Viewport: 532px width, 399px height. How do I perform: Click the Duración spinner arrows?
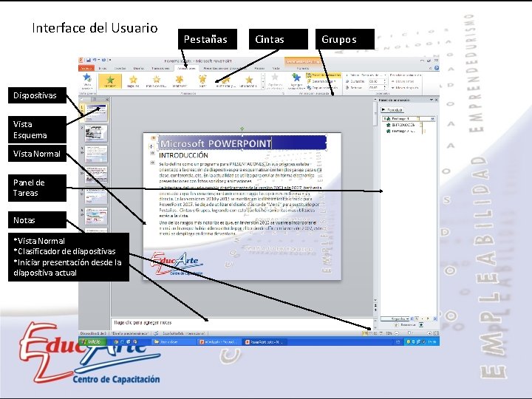(x=385, y=81)
